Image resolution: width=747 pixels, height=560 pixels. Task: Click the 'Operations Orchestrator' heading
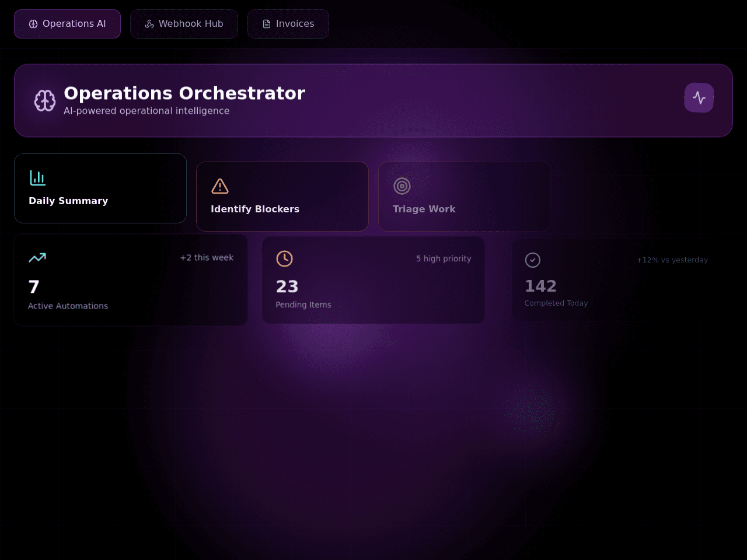coord(184,93)
